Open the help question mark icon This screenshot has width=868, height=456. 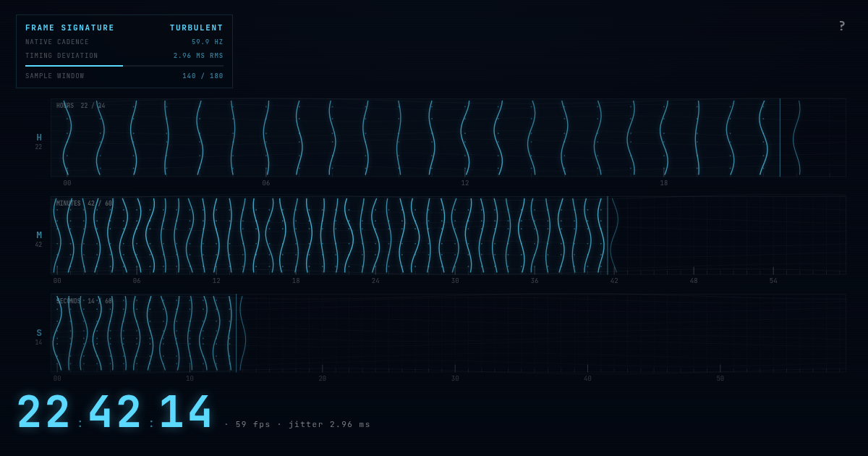(842, 26)
